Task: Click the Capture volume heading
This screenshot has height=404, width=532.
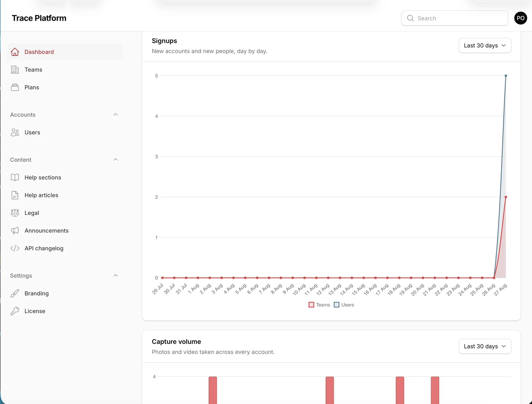Action: click(x=177, y=342)
